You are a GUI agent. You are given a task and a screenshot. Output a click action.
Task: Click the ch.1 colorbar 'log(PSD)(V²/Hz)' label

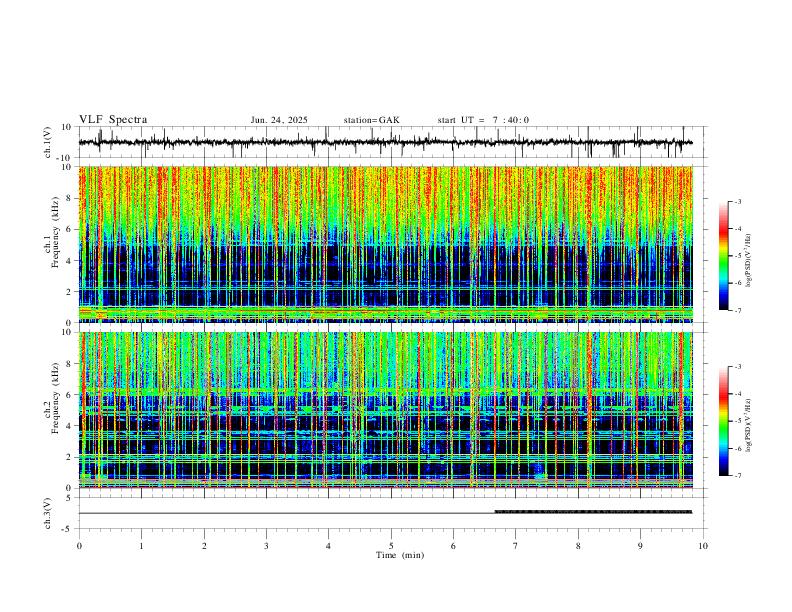tap(749, 260)
